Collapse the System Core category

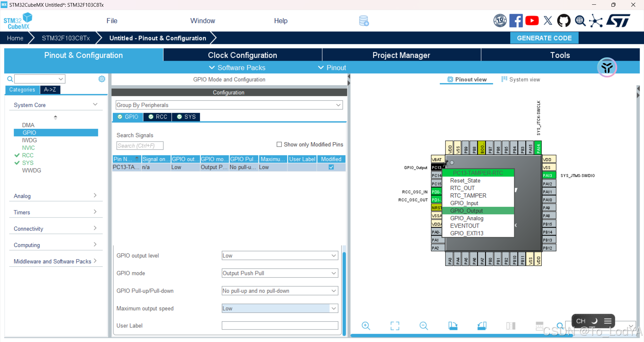[55, 105]
